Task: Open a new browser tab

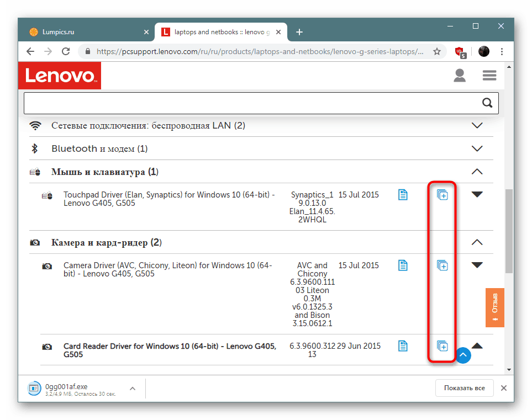Action: (299, 32)
